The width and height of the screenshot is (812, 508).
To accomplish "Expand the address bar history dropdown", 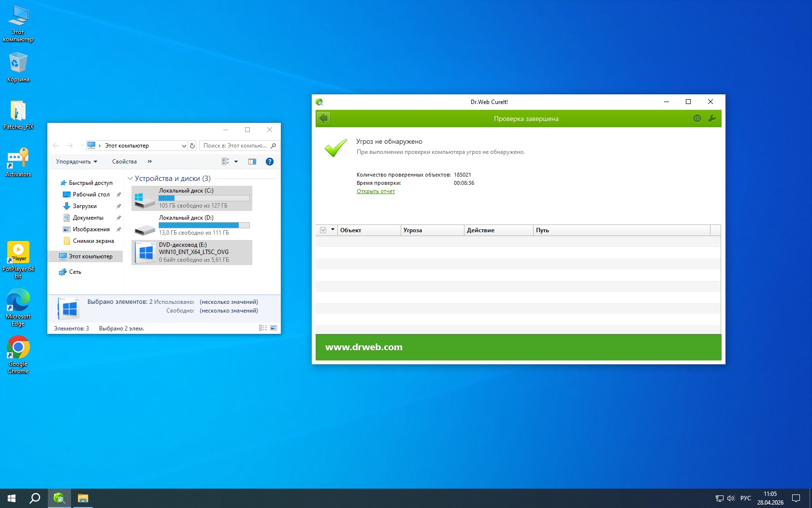I will pos(184,146).
